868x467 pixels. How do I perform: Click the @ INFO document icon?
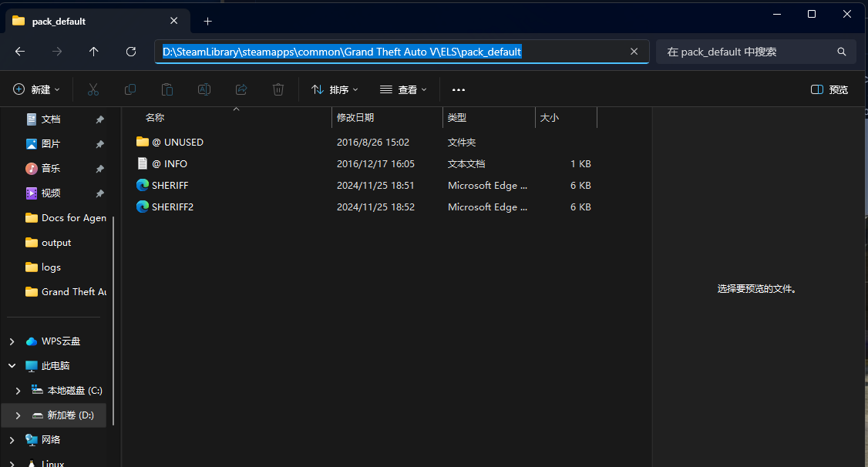pyautogui.click(x=143, y=163)
